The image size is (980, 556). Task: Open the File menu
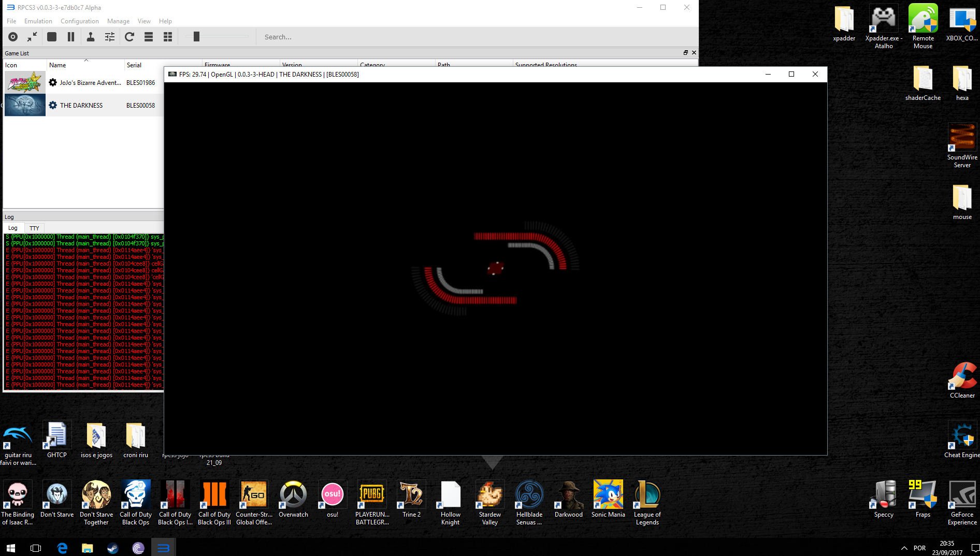coord(11,21)
